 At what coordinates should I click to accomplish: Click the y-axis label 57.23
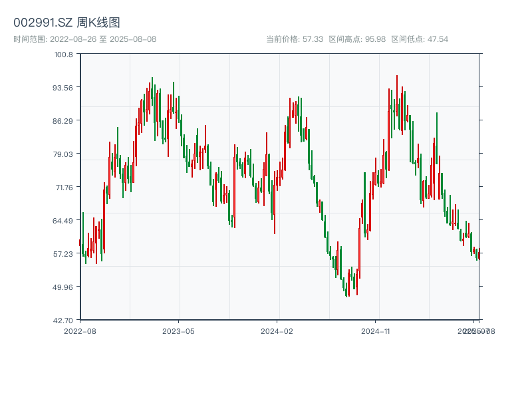(63, 254)
